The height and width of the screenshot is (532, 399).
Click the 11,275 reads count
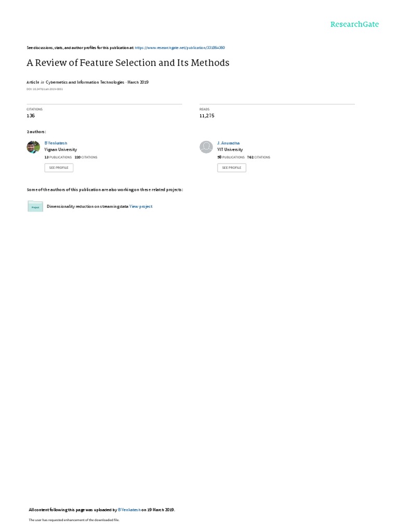pyautogui.click(x=207, y=116)
